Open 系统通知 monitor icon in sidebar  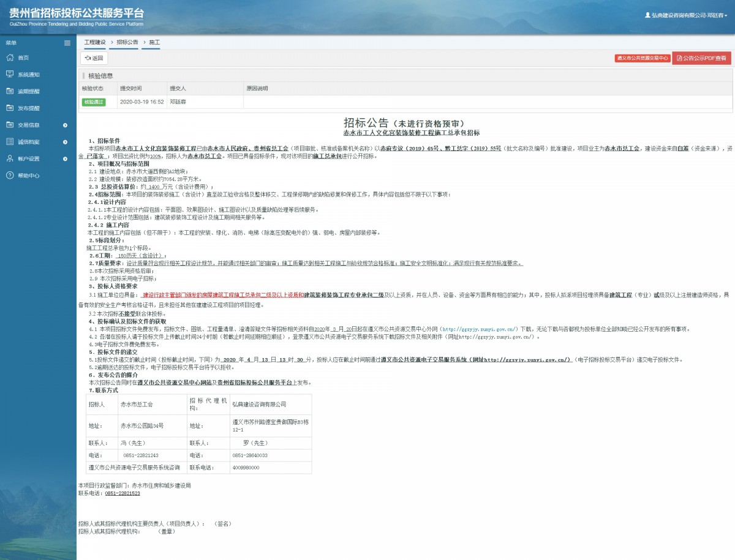click(x=10, y=74)
